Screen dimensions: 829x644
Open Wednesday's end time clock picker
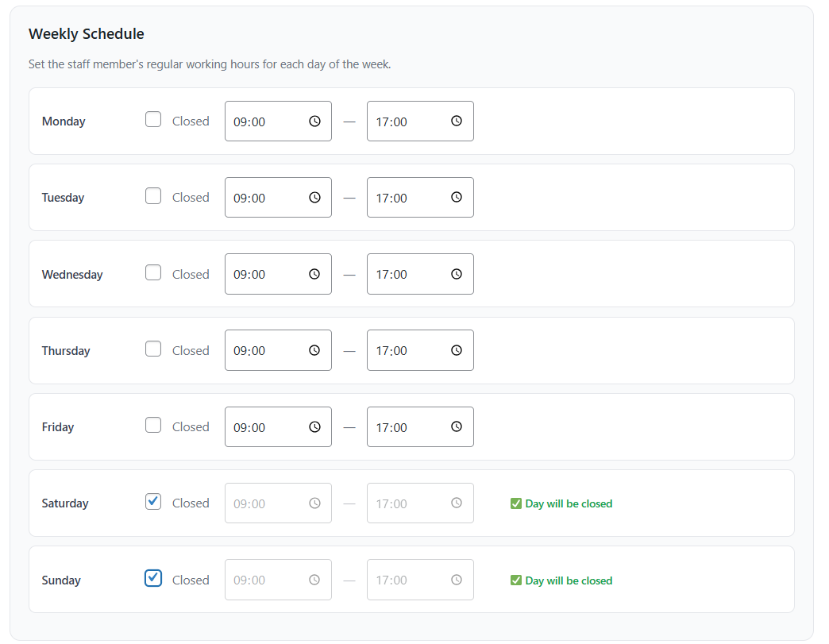[457, 274]
